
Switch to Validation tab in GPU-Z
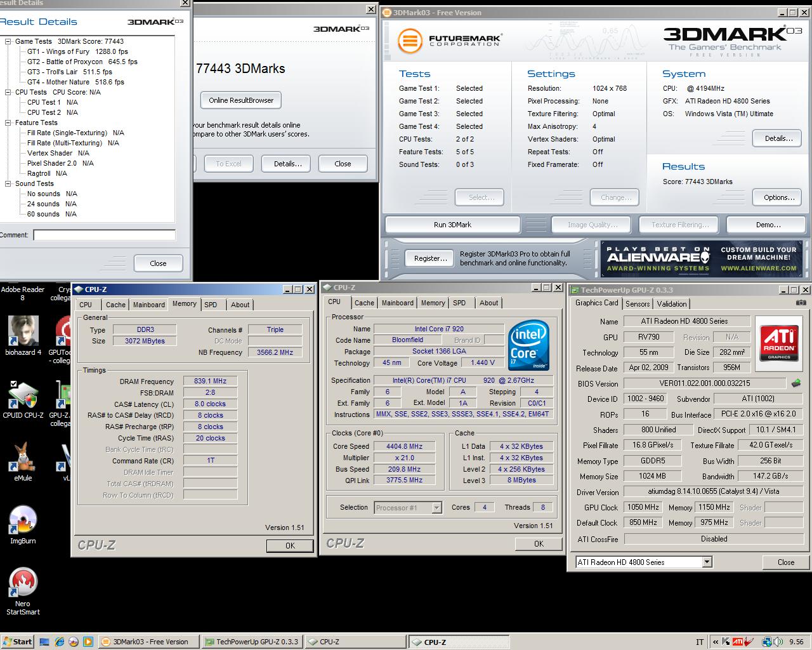click(672, 304)
